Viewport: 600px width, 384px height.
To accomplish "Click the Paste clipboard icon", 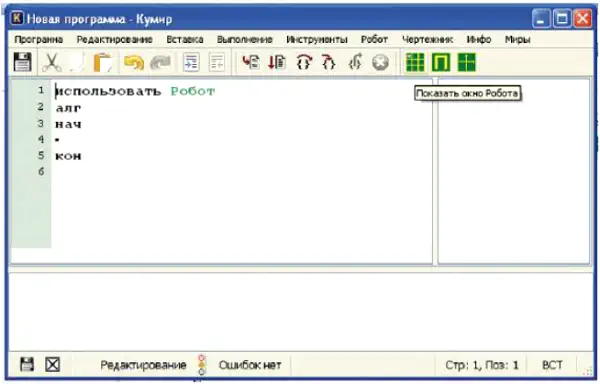I will tap(102, 62).
